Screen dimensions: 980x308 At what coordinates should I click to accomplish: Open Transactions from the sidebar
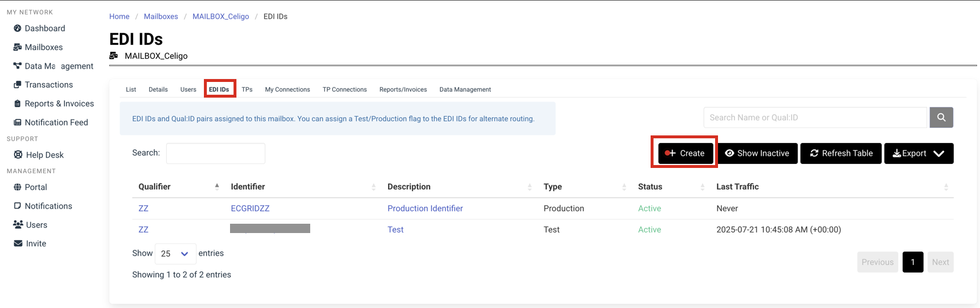point(49,84)
